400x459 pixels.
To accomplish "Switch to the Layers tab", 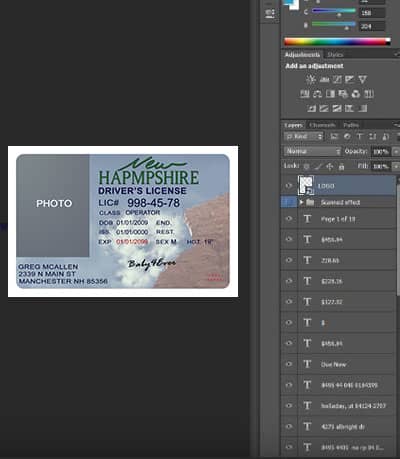I will tap(294, 125).
